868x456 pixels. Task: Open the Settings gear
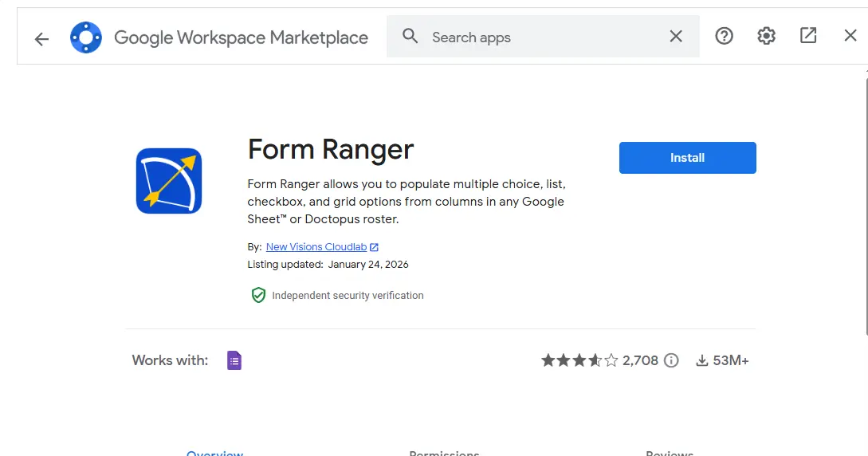click(766, 36)
